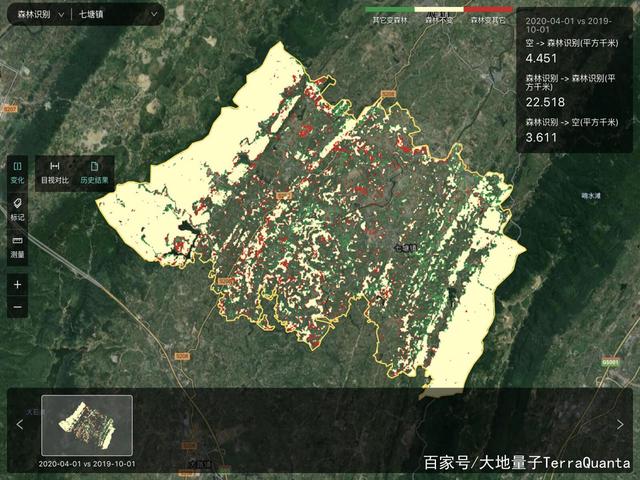Open 目视对比 visual comparison
Viewport: 640px width, 480px height.
coord(55,173)
